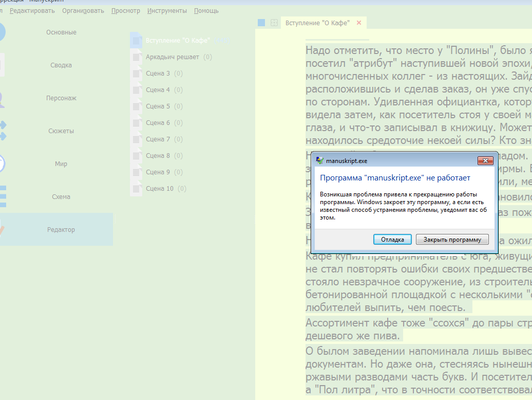The width and height of the screenshot is (532, 400).
Task: Toggle the fullscreen icon beside the tab
Action: pyautogui.click(x=274, y=23)
